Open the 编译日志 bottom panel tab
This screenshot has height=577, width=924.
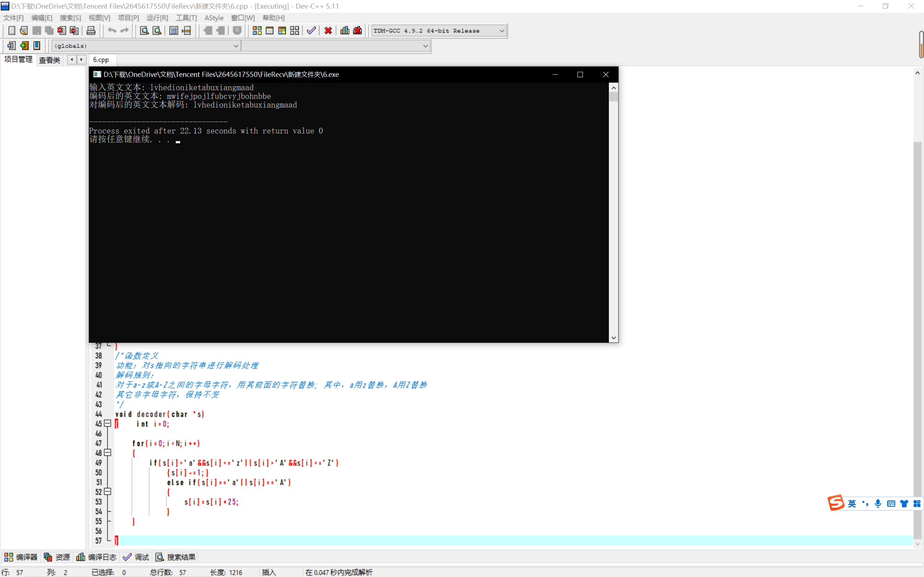(97, 557)
